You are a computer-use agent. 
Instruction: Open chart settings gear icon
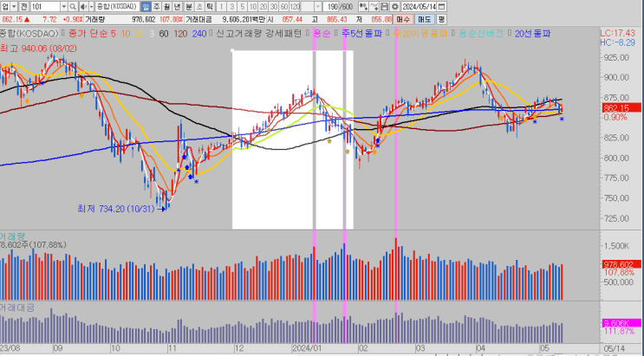click(394, 7)
